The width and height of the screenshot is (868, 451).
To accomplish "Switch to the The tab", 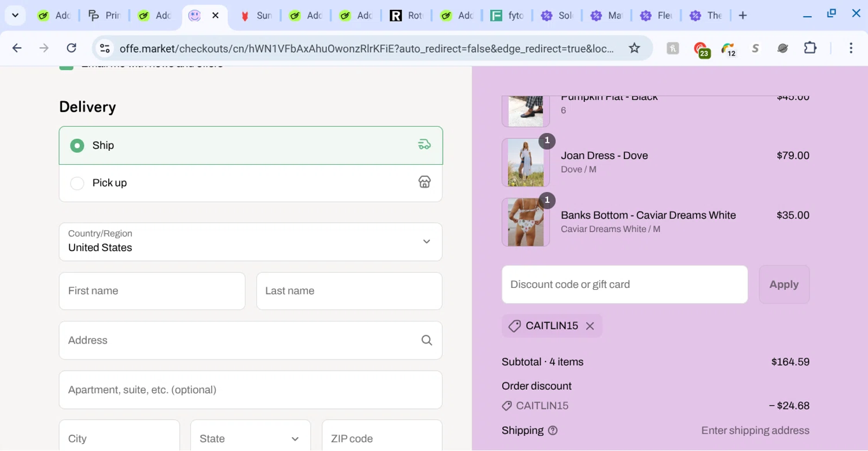I will pos(706,16).
